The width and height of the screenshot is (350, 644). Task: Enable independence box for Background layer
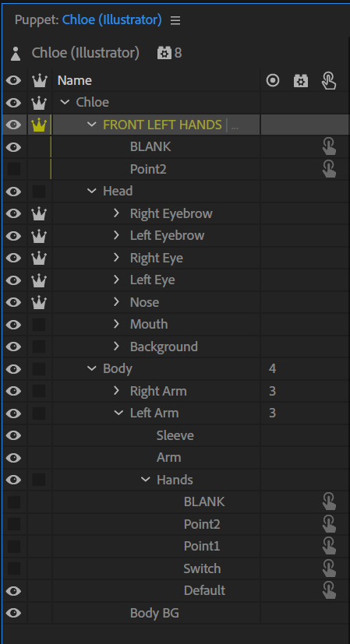click(39, 347)
